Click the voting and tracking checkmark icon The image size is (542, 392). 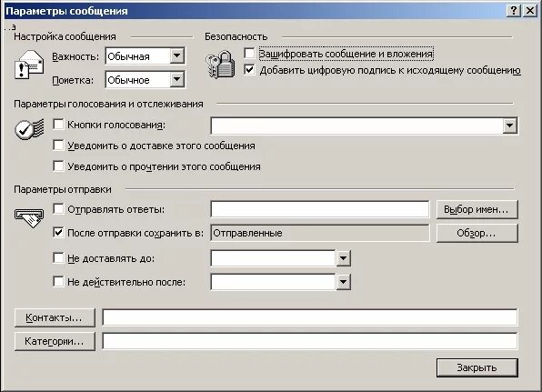click(x=29, y=129)
